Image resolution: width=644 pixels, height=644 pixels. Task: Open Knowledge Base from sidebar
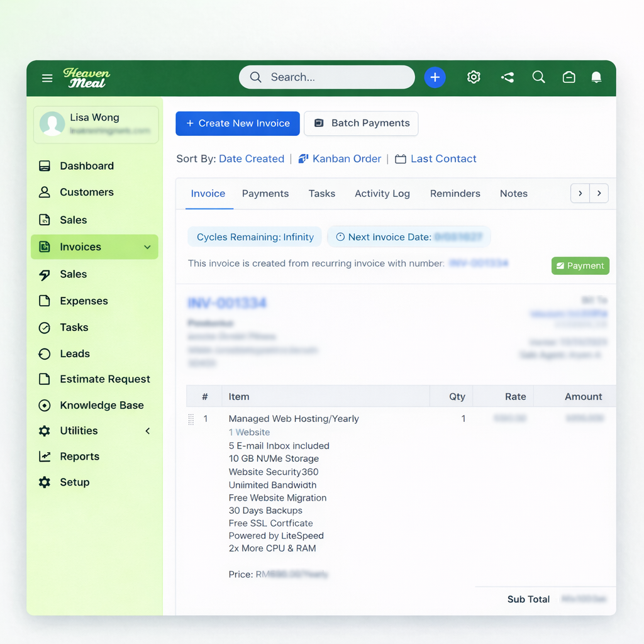(x=101, y=405)
